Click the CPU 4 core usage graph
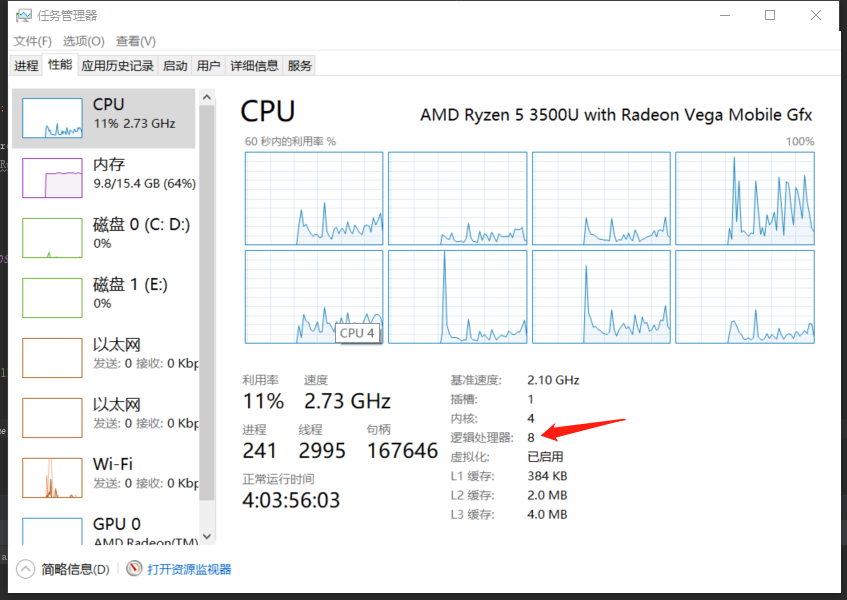The width and height of the screenshot is (847, 600). coord(314,297)
